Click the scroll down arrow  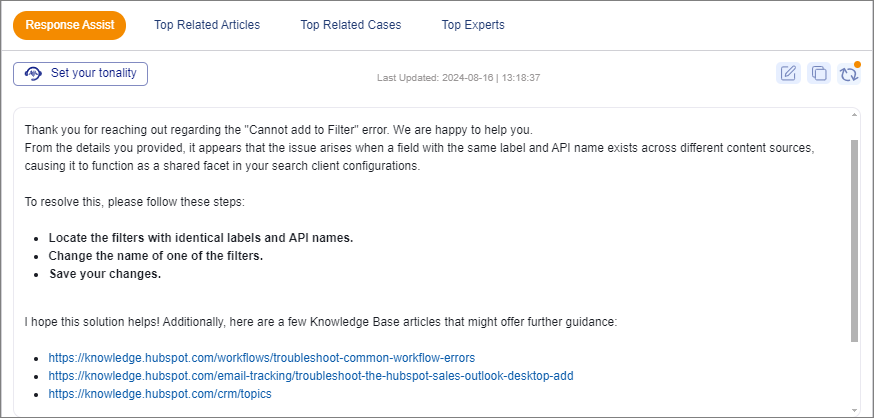click(853, 409)
